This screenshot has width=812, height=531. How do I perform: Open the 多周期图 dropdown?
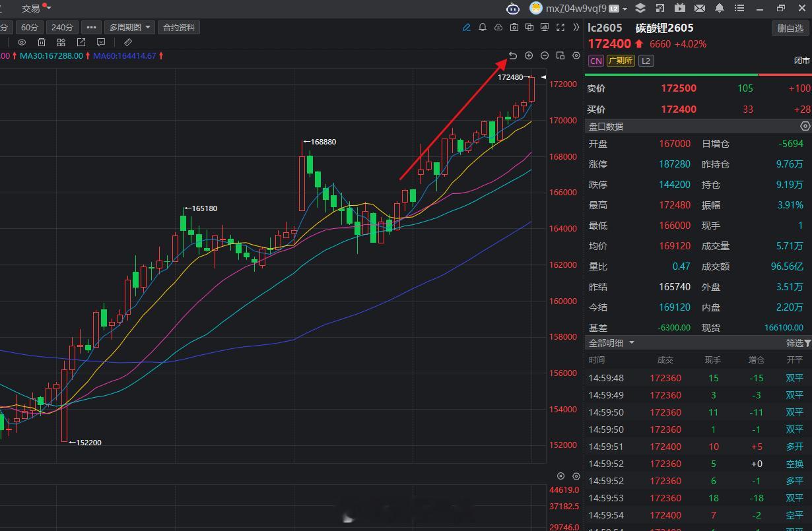tap(129, 27)
